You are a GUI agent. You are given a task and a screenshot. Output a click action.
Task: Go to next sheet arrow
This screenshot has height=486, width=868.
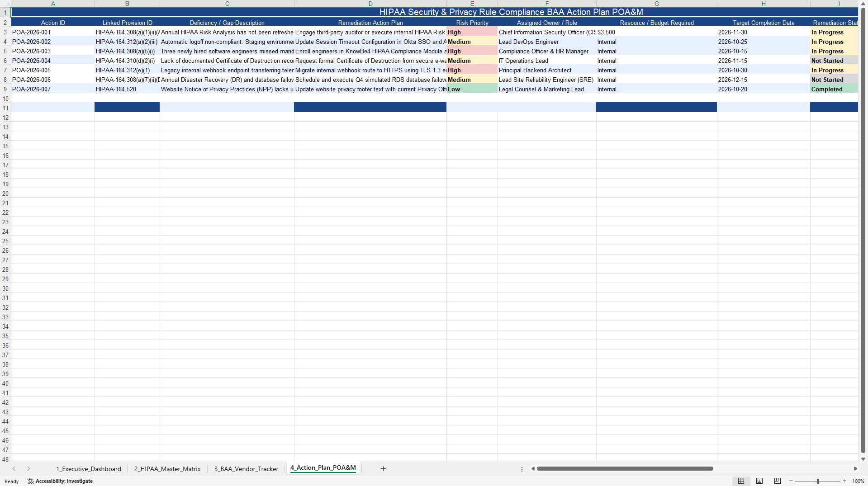click(28, 469)
